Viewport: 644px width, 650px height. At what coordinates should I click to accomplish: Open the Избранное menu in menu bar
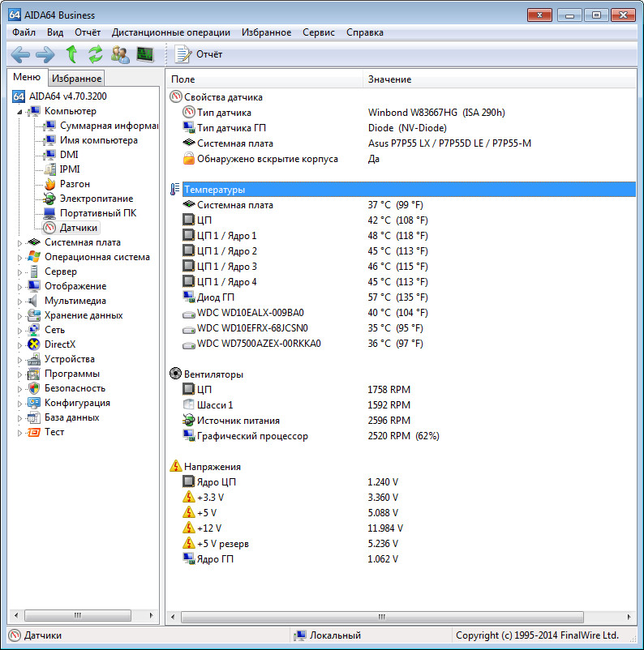click(x=266, y=32)
